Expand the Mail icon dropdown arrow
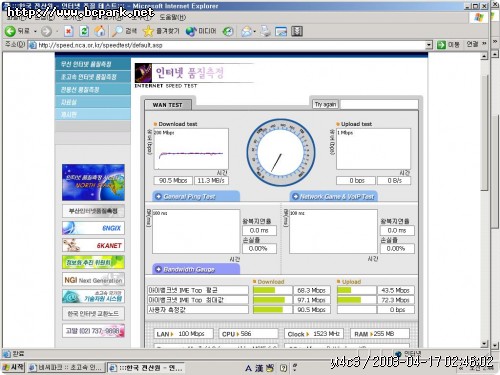Screen dimensions: 500x375 (x=255, y=32)
